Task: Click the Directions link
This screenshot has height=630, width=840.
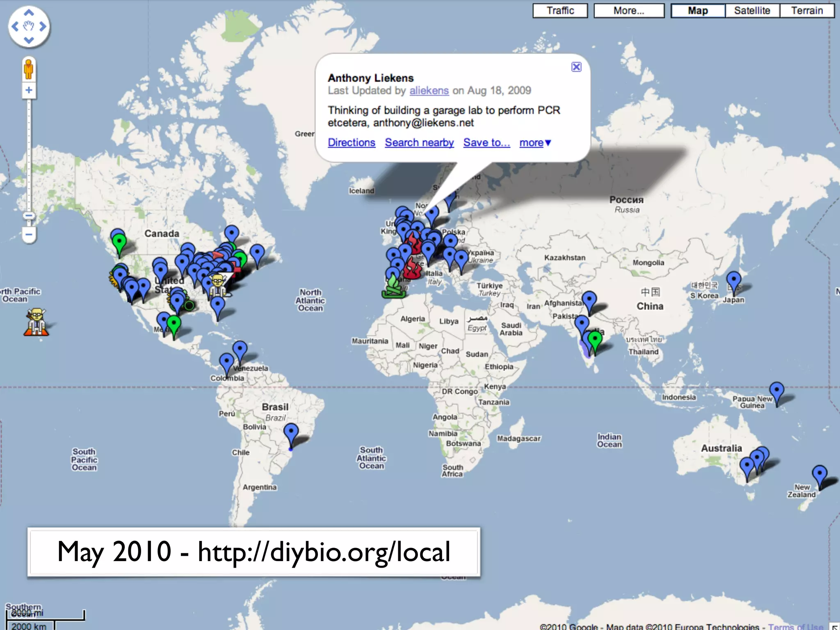Action: pyautogui.click(x=352, y=143)
